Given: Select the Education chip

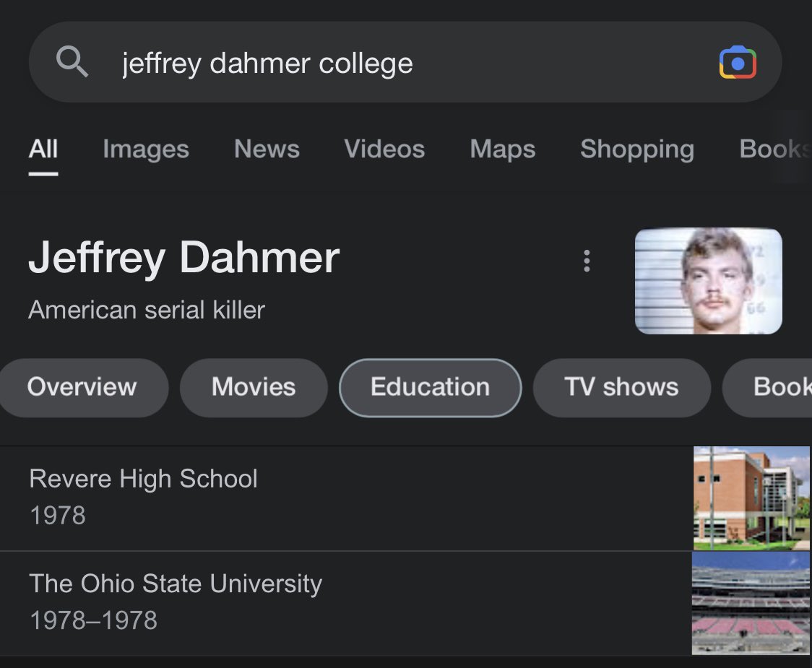Looking at the screenshot, I should coord(431,387).
